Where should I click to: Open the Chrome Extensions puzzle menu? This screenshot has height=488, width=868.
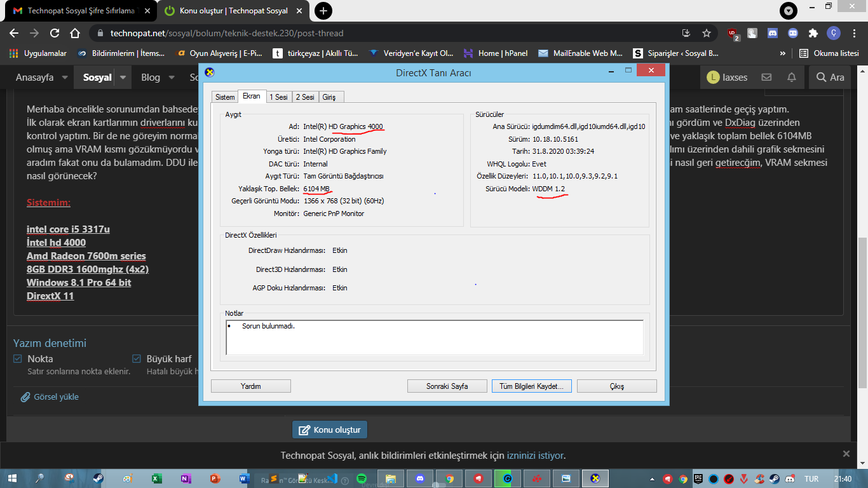pos(813,33)
